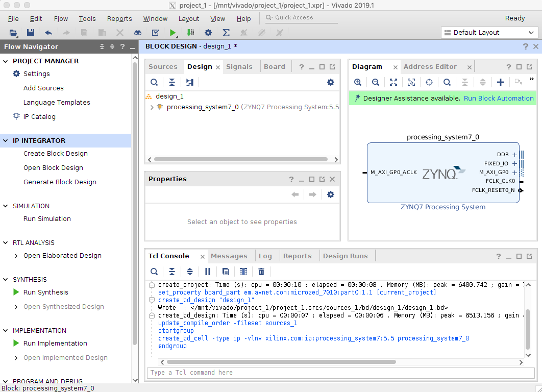The image size is (542, 392).
Task: Click Generate Block Design
Action: coord(60,182)
